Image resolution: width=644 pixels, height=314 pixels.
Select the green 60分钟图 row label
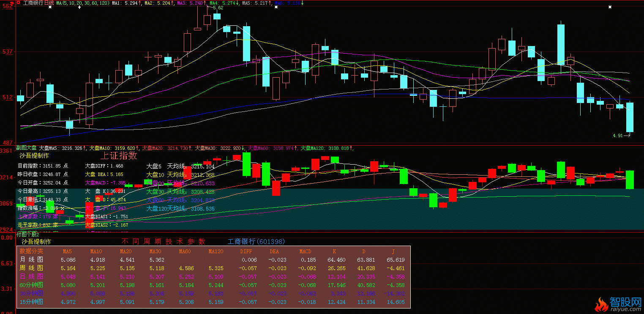31,285
